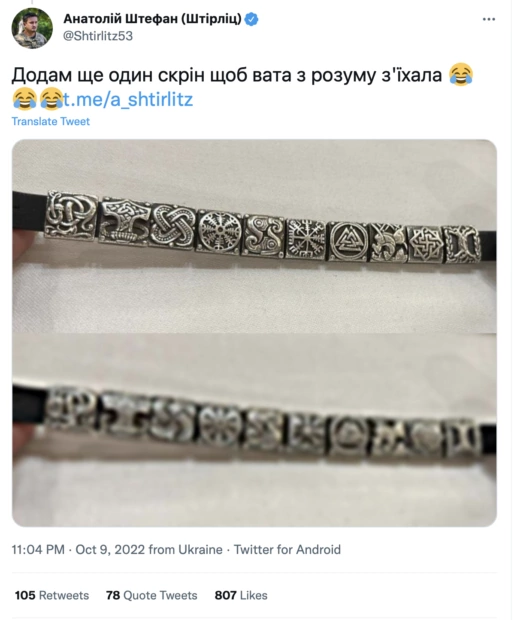514x620 pixels.
Task: View the 807 Likes list
Action: click(x=241, y=595)
